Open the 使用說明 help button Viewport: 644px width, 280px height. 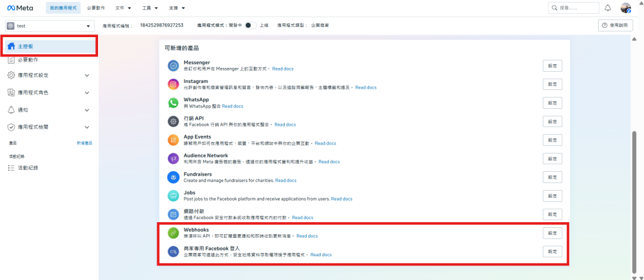pyautogui.click(x=615, y=26)
